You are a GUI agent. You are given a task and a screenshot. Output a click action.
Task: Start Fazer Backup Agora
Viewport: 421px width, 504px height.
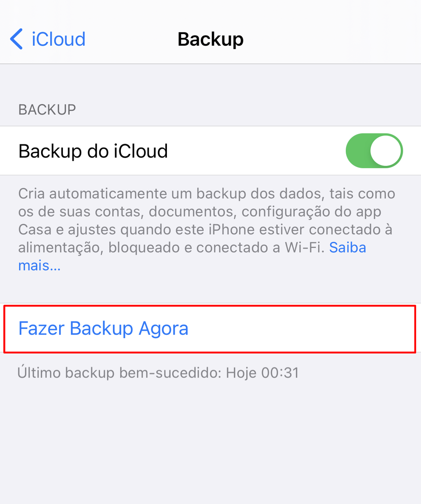pos(210,329)
